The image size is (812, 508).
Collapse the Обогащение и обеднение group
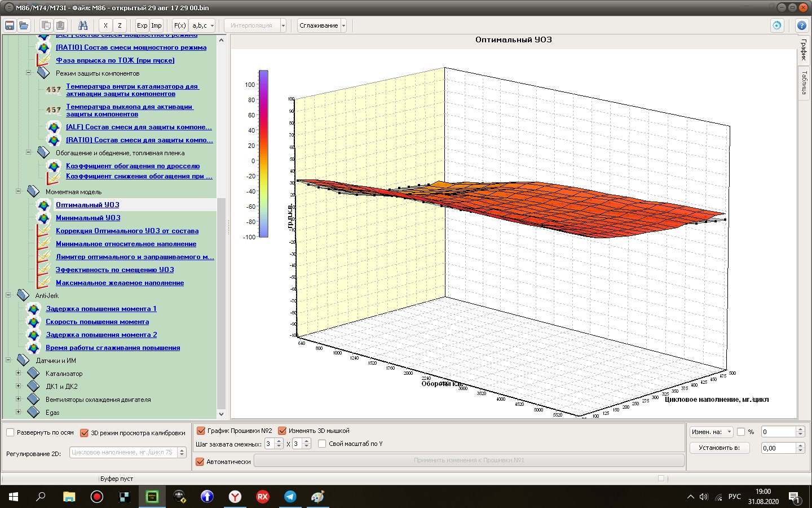click(29, 152)
